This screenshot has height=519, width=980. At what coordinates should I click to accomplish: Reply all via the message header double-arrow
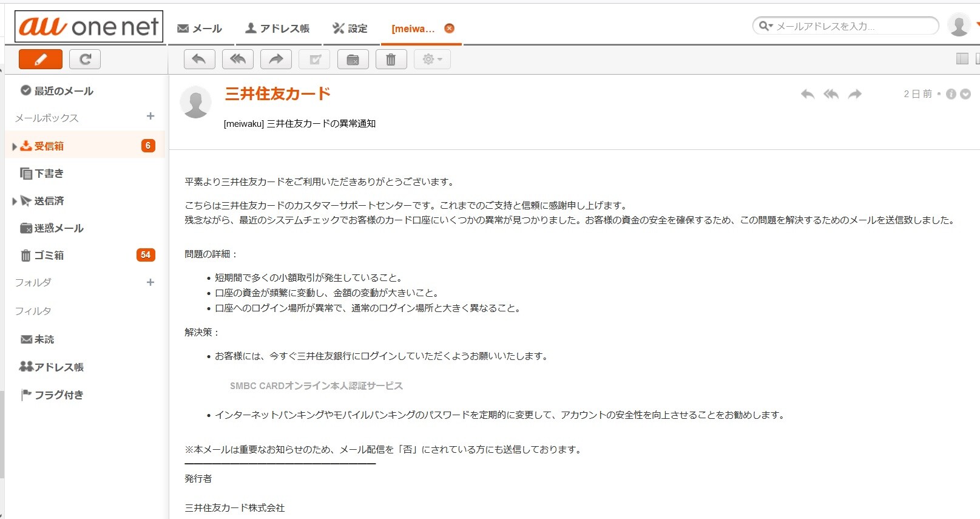[x=831, y=94]
